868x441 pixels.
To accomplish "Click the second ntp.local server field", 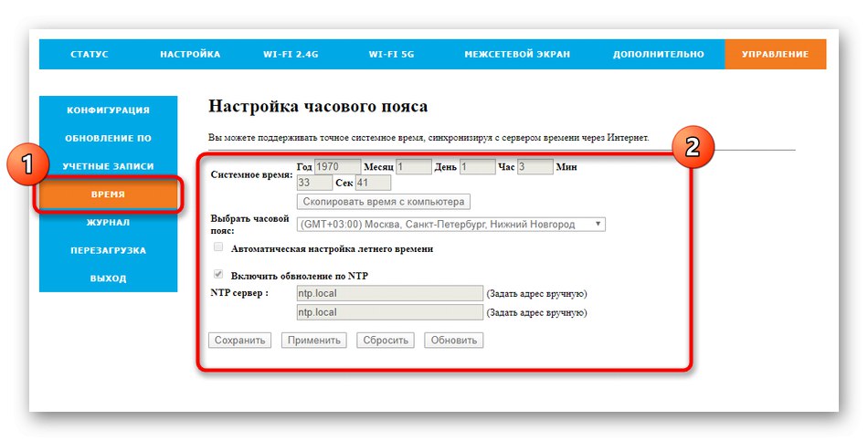I will point(390,312).
